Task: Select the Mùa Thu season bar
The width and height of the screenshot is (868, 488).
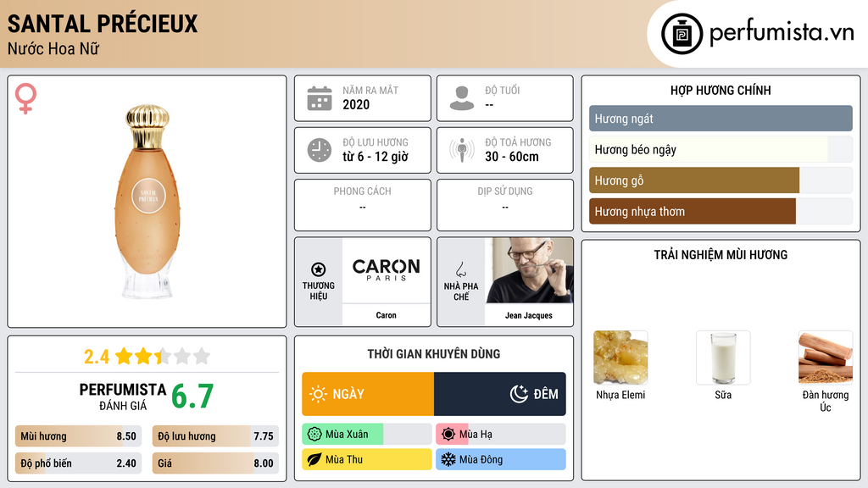Action: pos(367,459)
